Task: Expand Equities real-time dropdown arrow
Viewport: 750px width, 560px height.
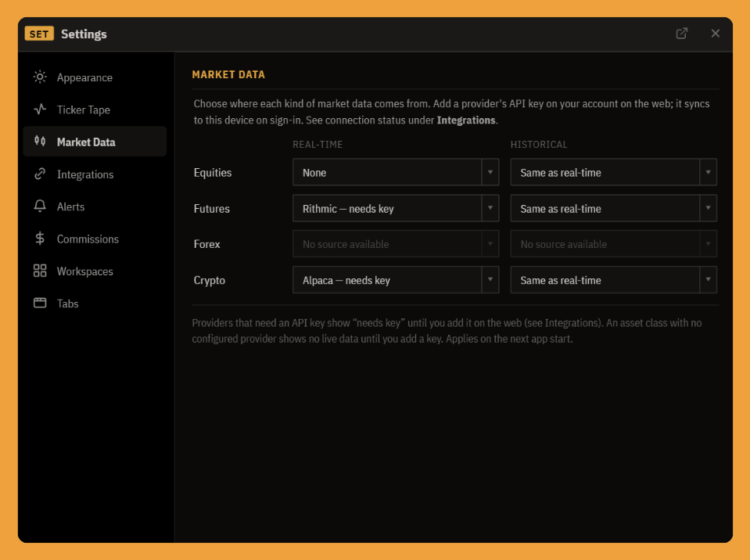Action: click(490, 172)
